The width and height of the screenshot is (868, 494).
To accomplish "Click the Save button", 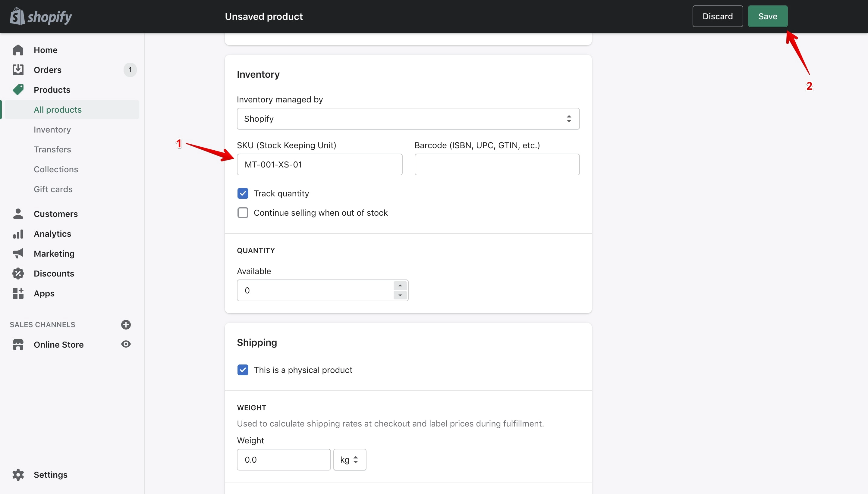I will coord(768,16).
